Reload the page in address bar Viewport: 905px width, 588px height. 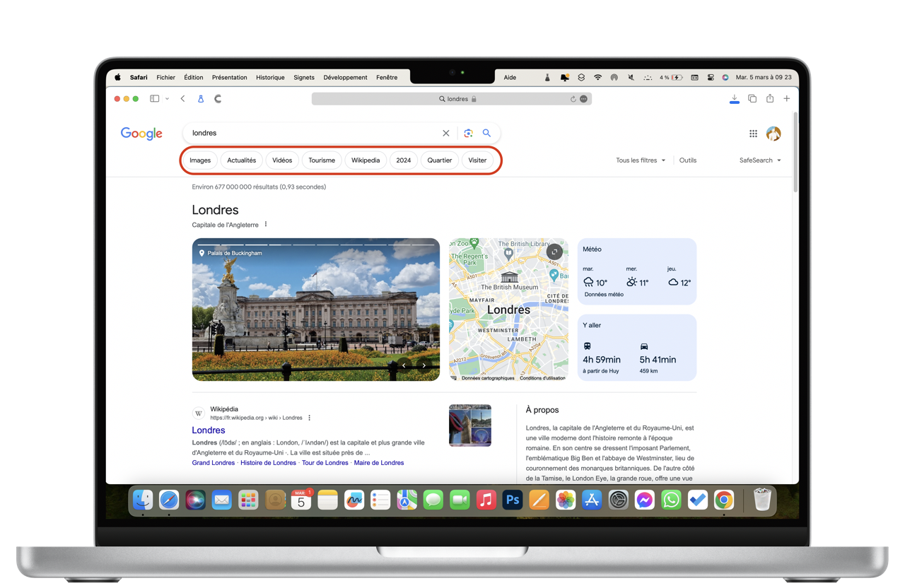coord(573,99)
